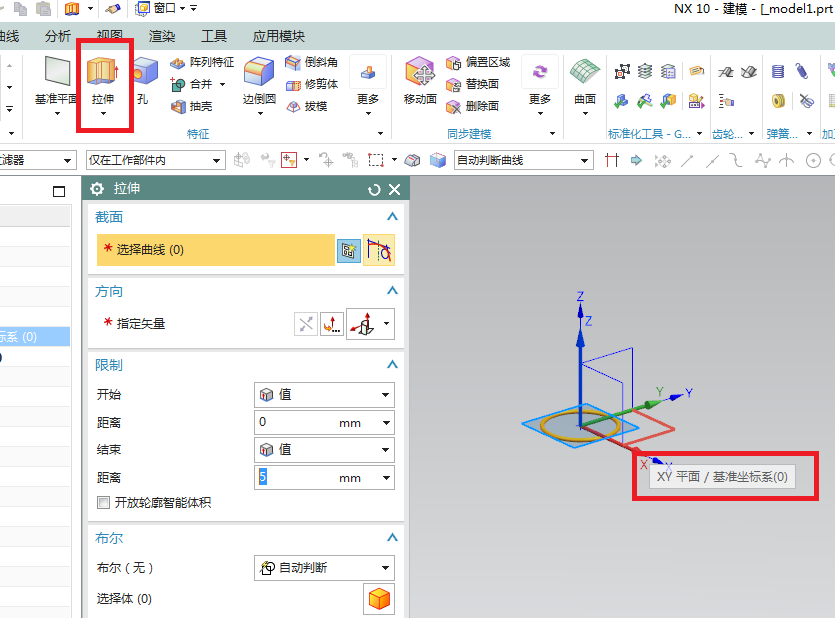This screenshot has width=835, height=618.
Task: Open the 应用模块 ribbon tab
Action: click(277, 35)
